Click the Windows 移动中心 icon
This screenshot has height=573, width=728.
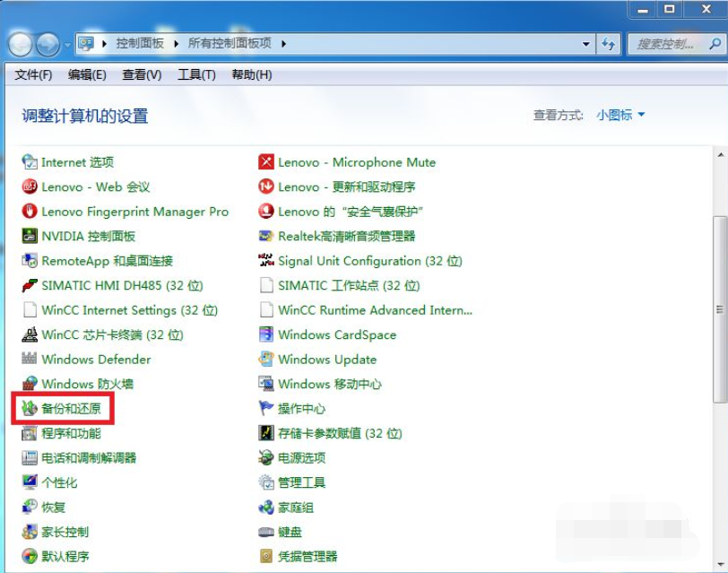(x=266, y=384)
